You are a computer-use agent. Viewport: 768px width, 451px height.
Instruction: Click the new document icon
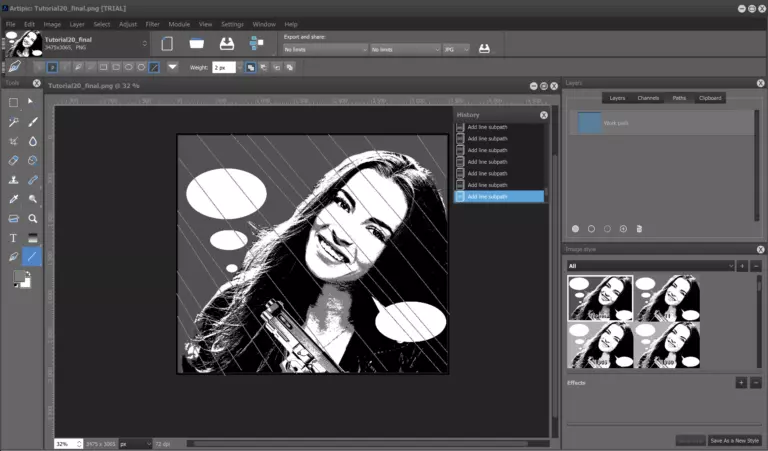pyautogui.click(x=168, y=44)
